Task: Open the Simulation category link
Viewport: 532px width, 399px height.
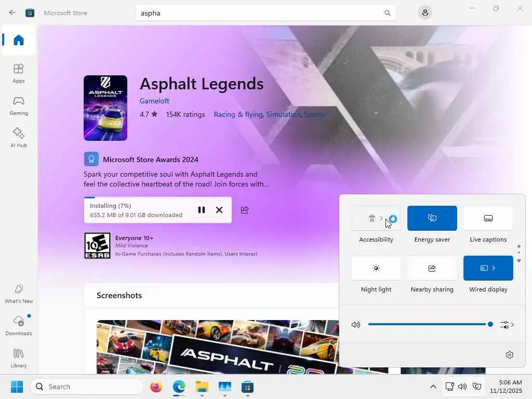Action: tap(283, 114)
